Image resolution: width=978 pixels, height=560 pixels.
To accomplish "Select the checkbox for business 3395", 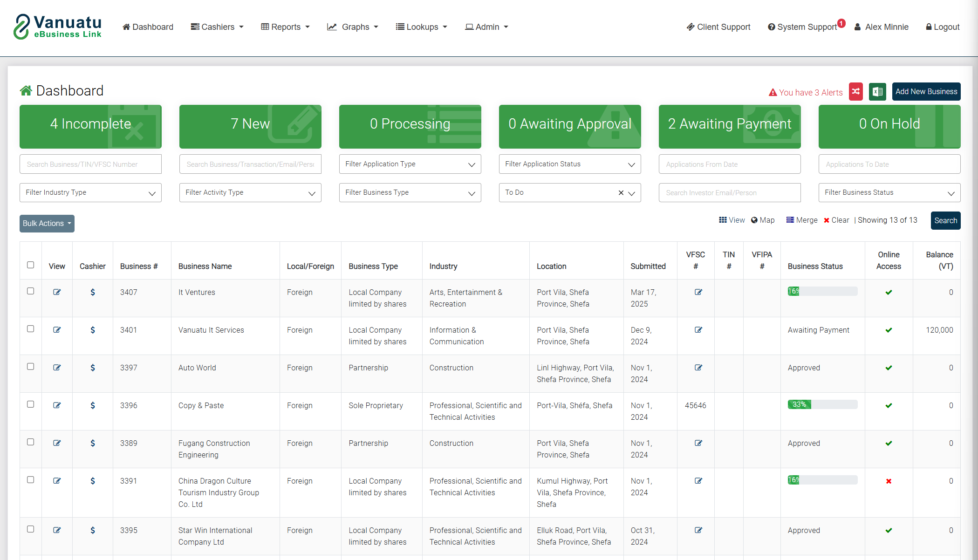I will [x=31, y=529].
